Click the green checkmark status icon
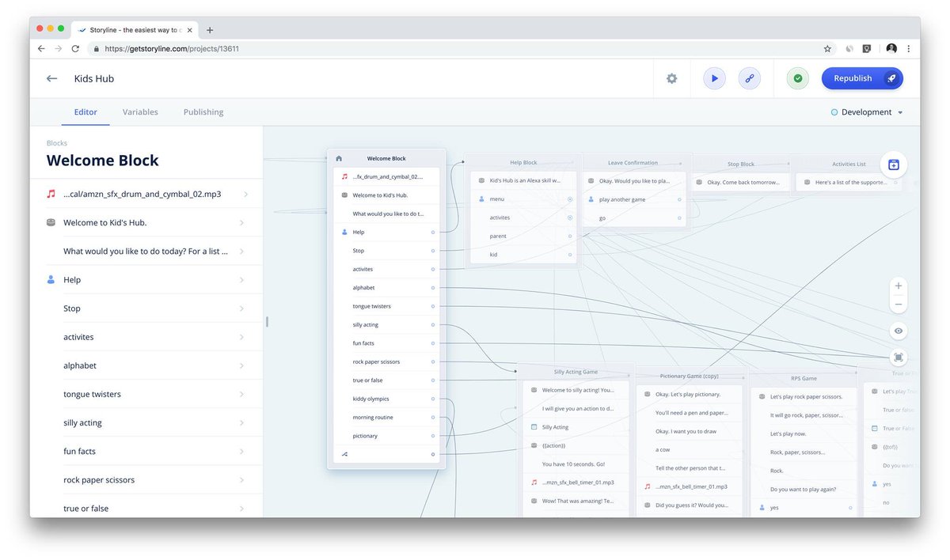The image size is (950, 560). click(797, 78)
